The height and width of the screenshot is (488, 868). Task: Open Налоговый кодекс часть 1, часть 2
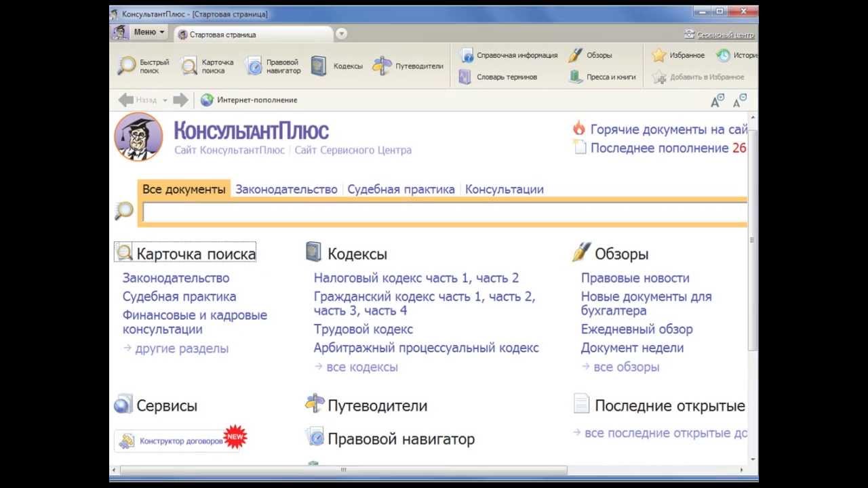[x=416, y=278]
